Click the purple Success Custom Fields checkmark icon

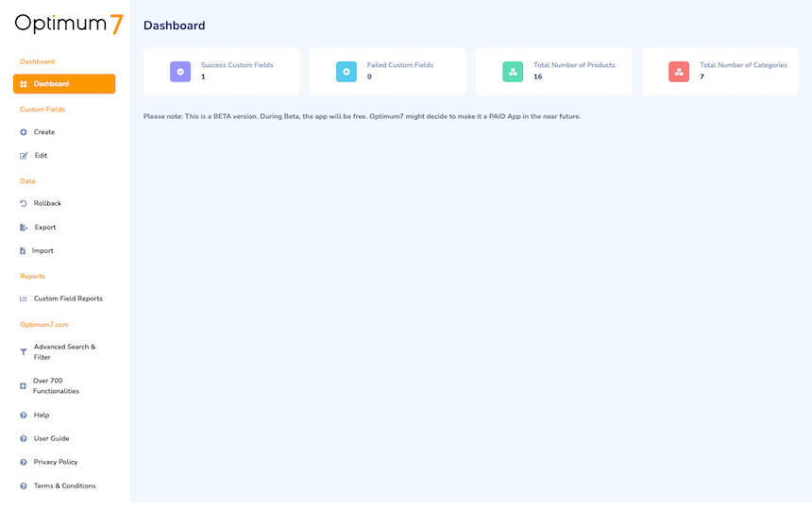[180, 72]
